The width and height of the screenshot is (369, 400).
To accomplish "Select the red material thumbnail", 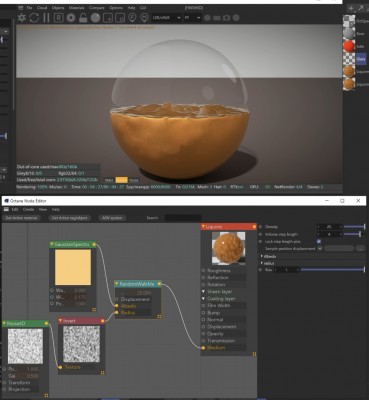I will pyautogui.click(x=349, y=46).
